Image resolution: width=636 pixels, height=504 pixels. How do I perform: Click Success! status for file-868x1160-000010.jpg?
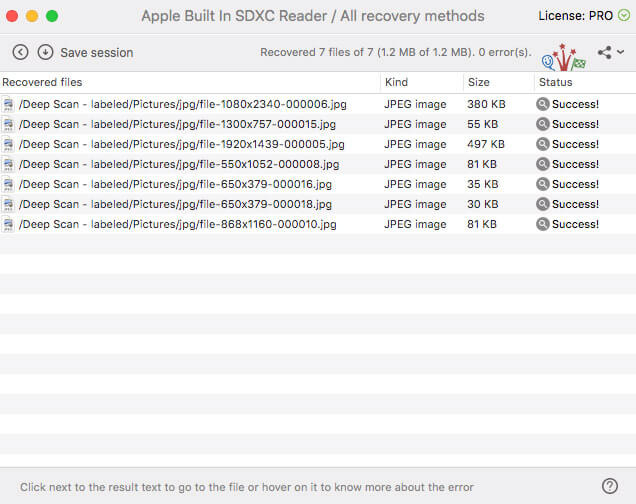[x=575, y=224]
